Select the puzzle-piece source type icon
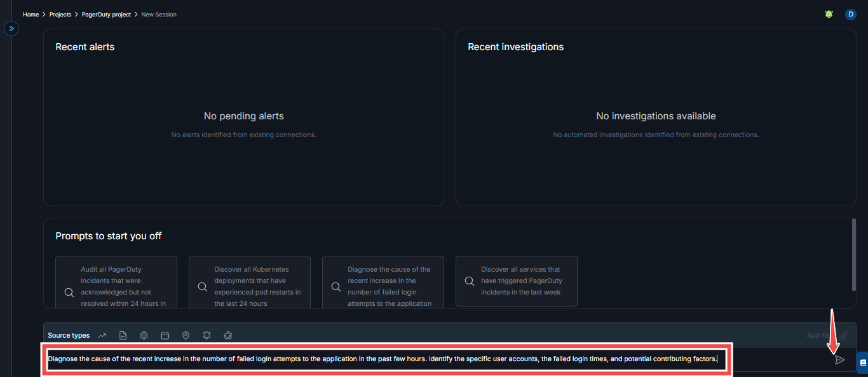Viewport: 868px width, 377px height. pos(228,335)
